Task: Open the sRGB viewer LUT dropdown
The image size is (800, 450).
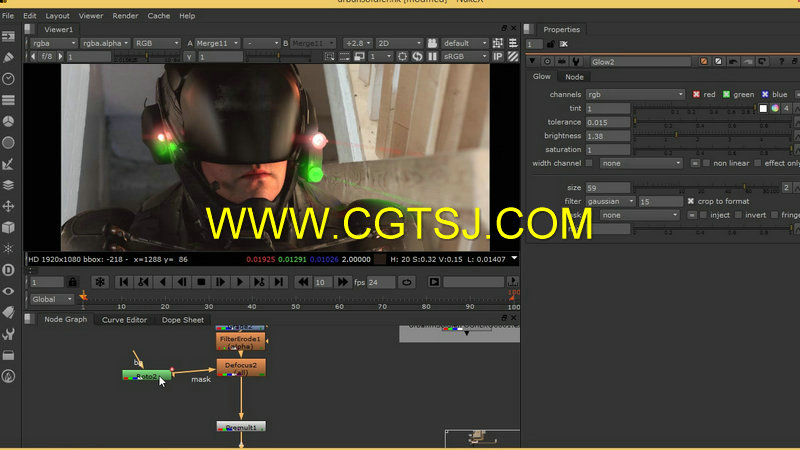Action: pyautogui.click(x=465, y=56)
